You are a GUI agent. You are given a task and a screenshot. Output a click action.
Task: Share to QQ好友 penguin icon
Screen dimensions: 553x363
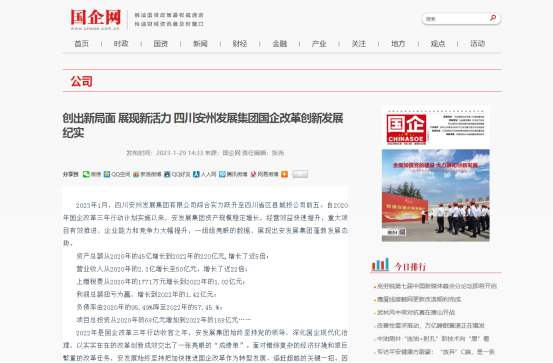[x=167, y=174]
